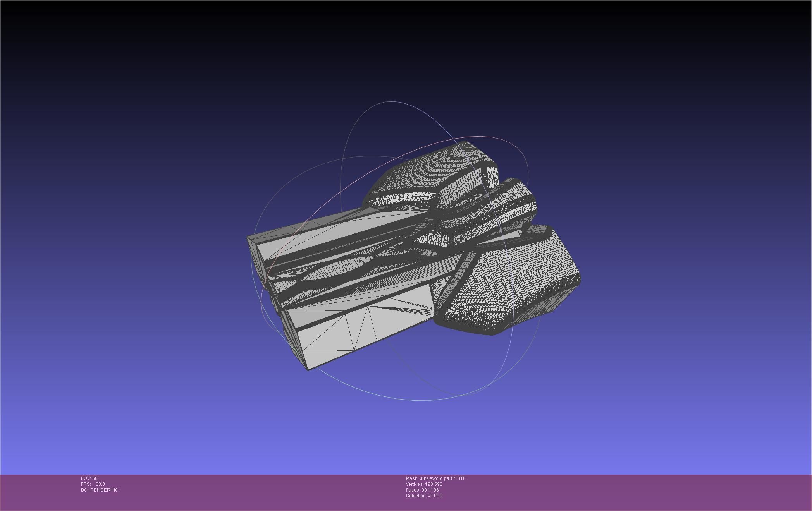This screenshot has width=812, height=511.
Task: Click the bottom corner vertex of the rectangular block
Action: 308,370
